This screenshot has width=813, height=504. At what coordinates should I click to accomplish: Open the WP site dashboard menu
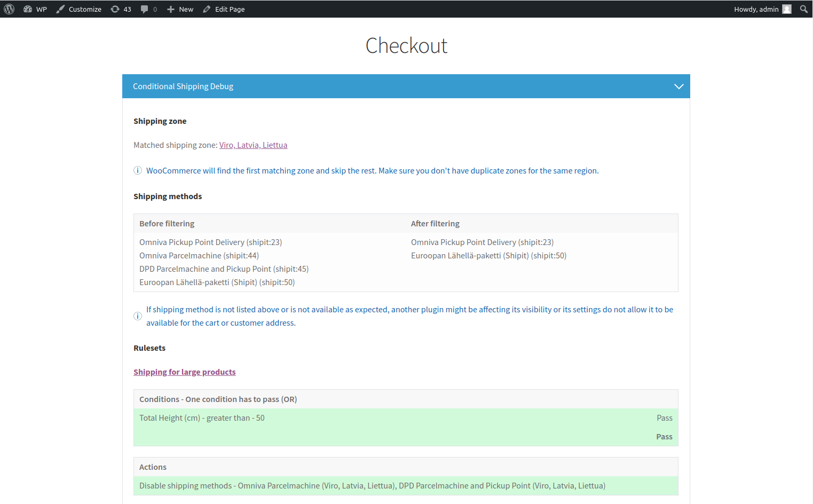coord(35,9)
